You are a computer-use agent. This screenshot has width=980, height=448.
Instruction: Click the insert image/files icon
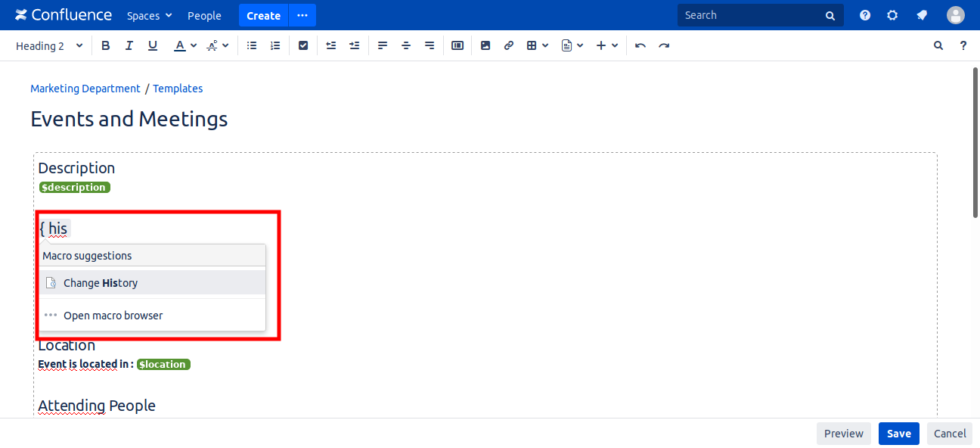click(485, 45)
